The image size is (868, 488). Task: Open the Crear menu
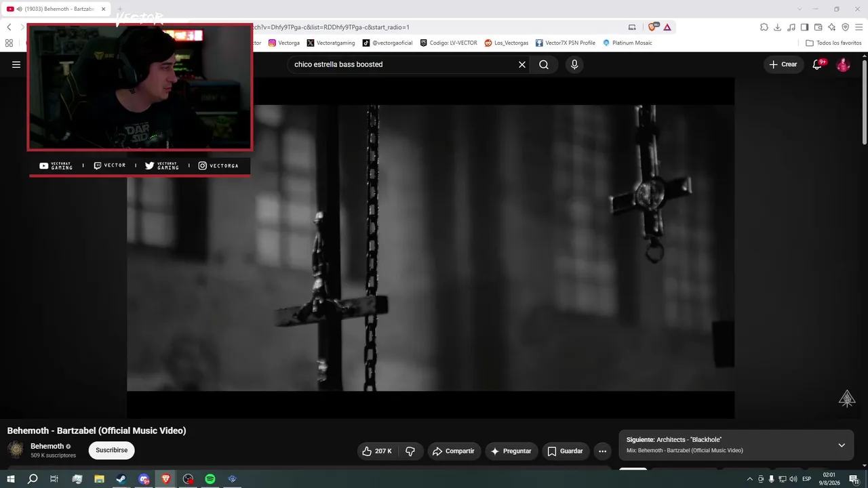783,64
